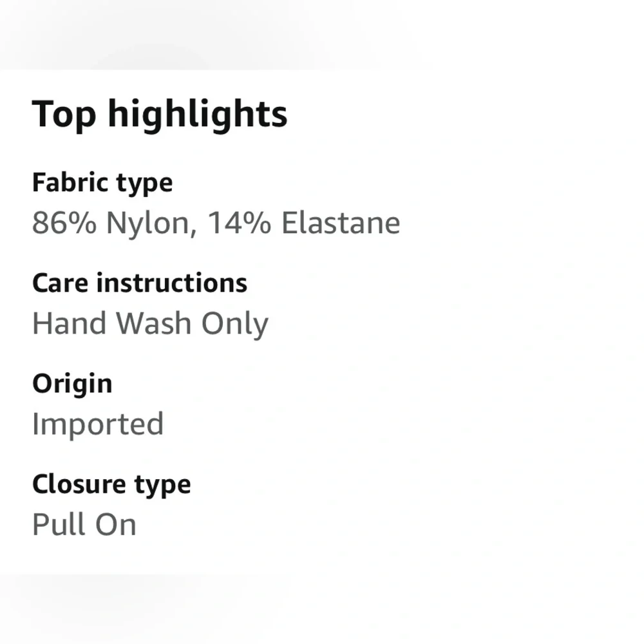Select the Closure type label
This screenshot has height=644, width=644.
(111, 485)
